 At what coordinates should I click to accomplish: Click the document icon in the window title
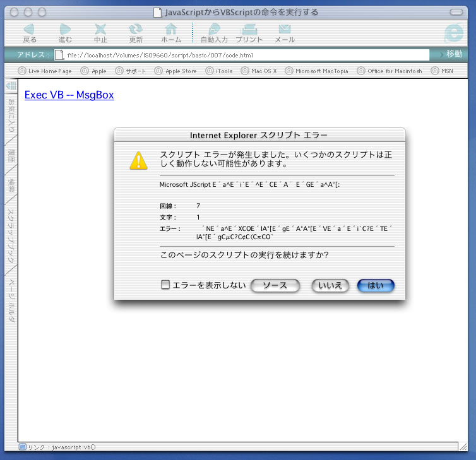pyautogui.click(x=157, y=13)
